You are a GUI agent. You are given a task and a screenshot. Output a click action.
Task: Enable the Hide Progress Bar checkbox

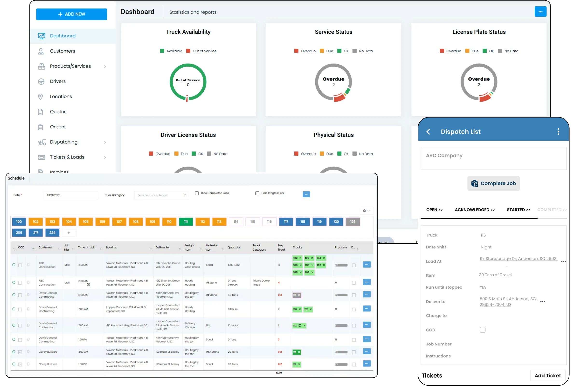click(257, 193)
